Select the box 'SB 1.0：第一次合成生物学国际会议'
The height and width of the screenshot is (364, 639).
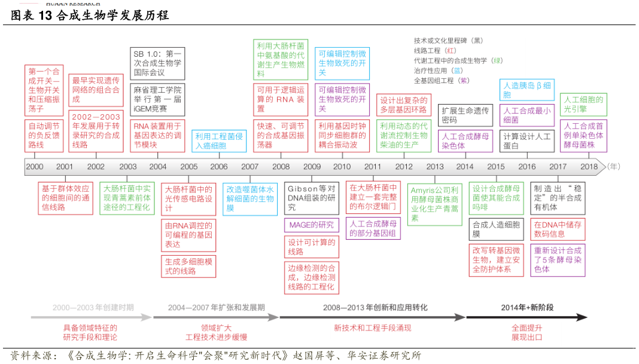pos(157,63)
